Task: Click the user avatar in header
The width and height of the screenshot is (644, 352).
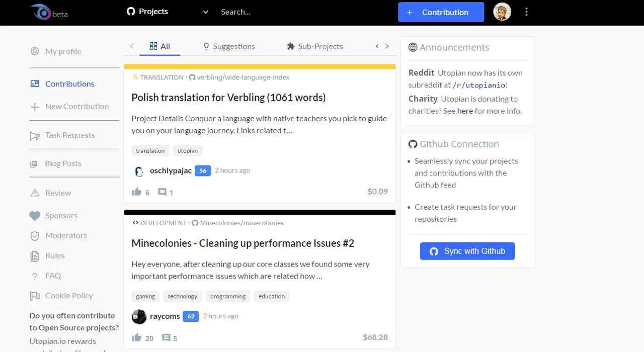Action: point(502,12)
